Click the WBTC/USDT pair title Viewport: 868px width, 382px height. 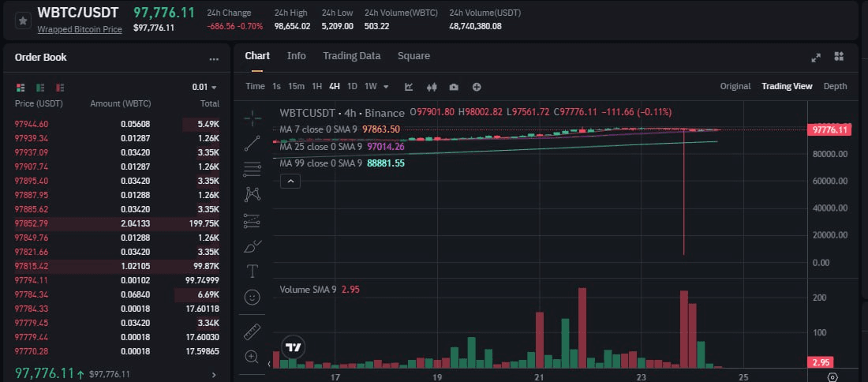click(x=77, y=13)
